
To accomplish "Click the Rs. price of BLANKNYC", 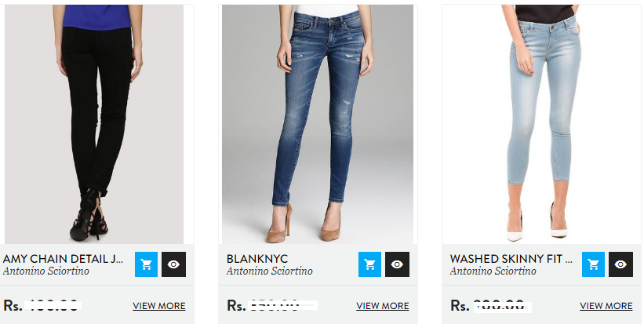I will (272, 305).
